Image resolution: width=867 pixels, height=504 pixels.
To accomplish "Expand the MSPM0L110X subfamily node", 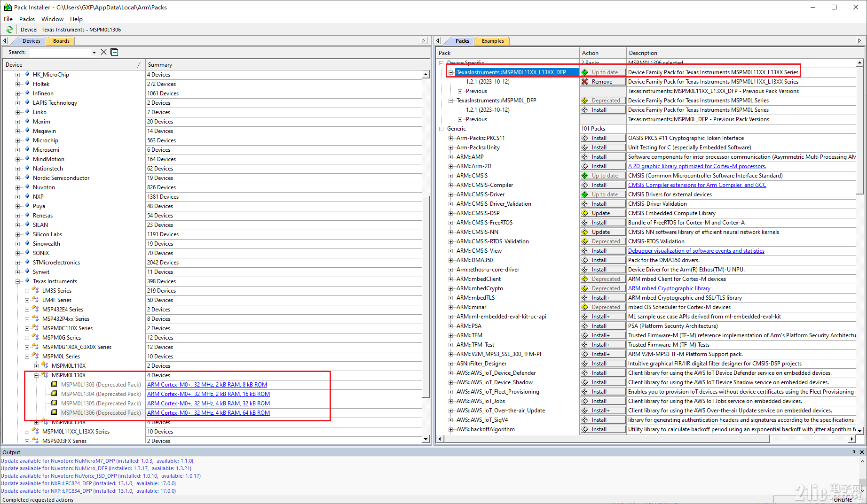I will point(36,366).
